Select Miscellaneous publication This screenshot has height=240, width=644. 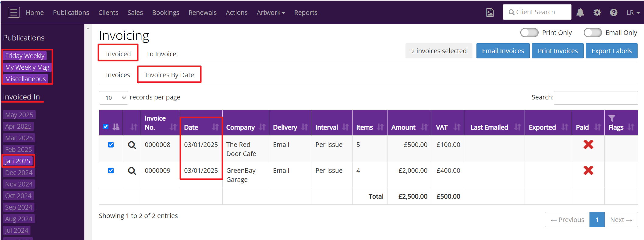point(26,79)
